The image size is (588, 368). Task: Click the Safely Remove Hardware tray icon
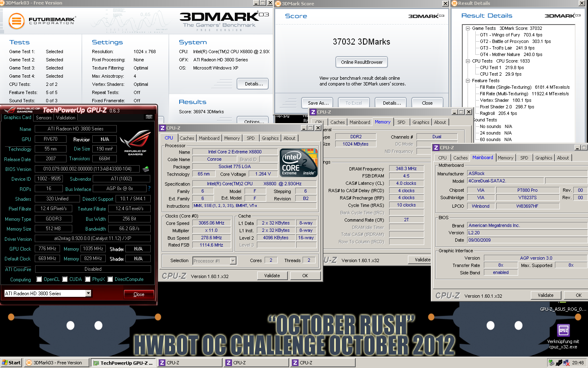point(552,362)
